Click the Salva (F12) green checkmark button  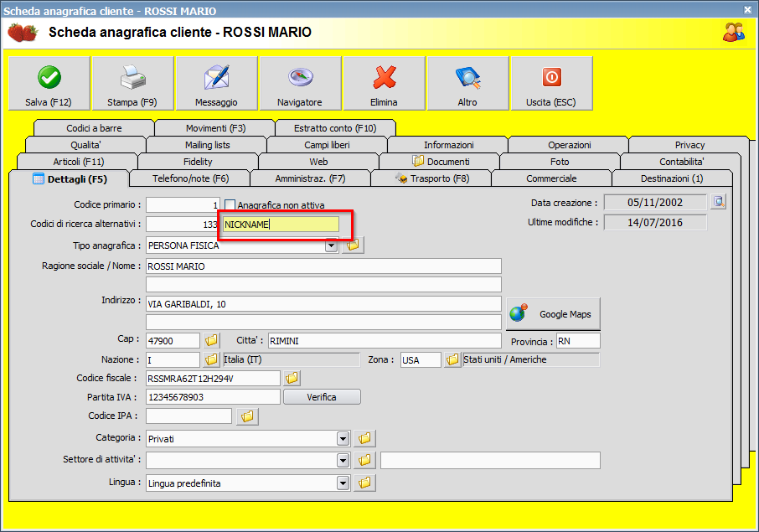click(x=49, y=84)
